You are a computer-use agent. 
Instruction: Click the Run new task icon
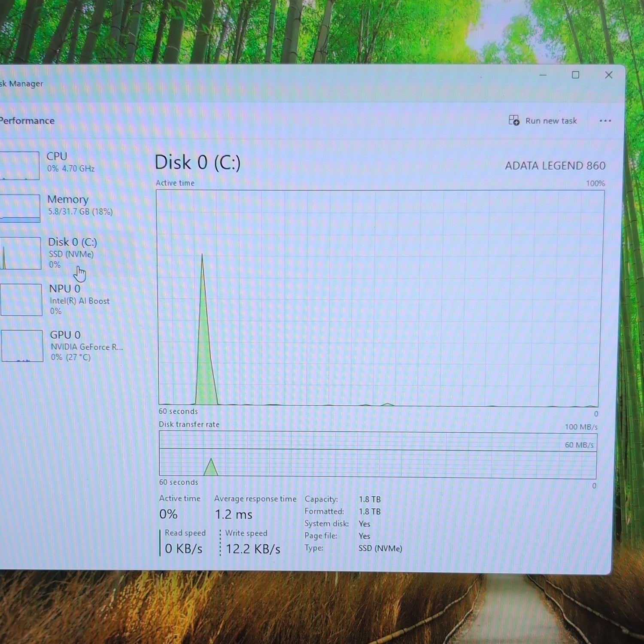(x=513, y=120)
